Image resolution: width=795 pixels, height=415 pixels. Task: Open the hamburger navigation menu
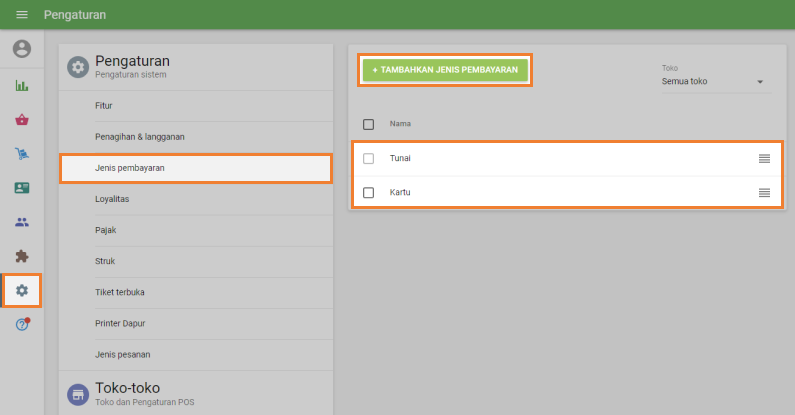click(x=22, y=15)
